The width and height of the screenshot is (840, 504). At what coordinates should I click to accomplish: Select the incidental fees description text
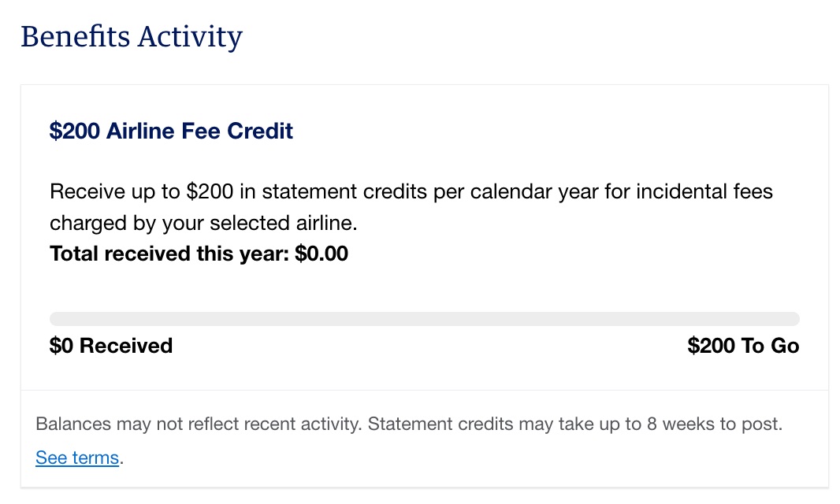click(410, 206)
